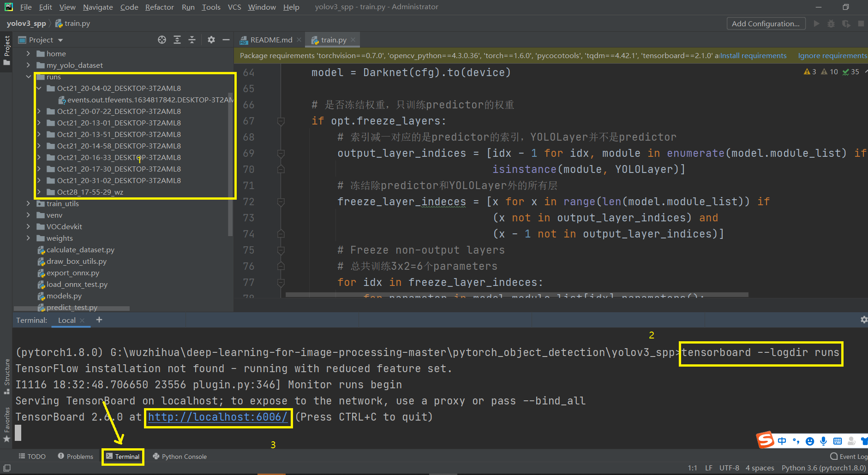Click Sogou input method S logo
The width and height of the screenshot is (868, 475).
(765, 439)
